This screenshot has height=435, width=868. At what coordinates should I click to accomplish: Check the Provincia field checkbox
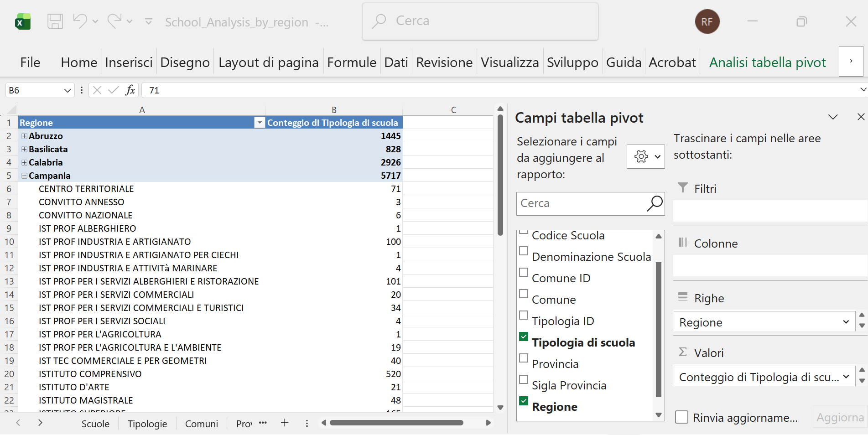pyautogui.click(x=523, y=358)
